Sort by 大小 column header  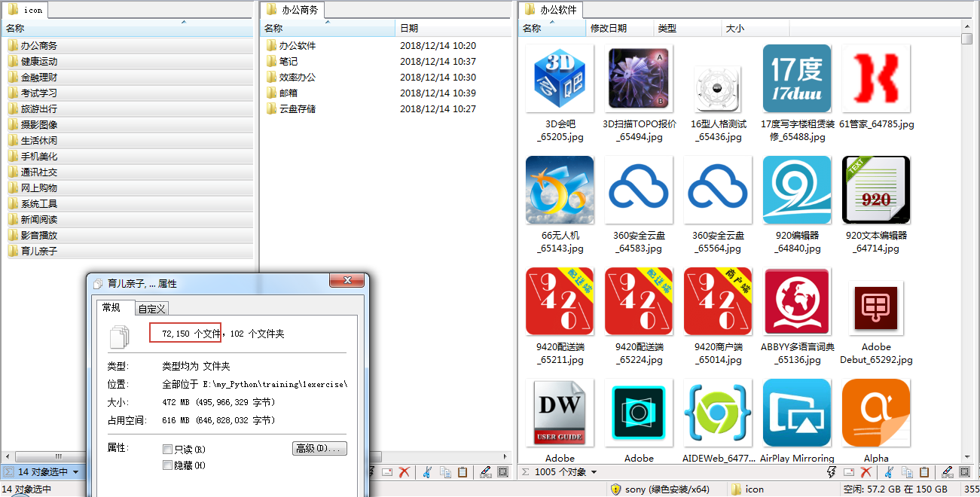(755, 28)
